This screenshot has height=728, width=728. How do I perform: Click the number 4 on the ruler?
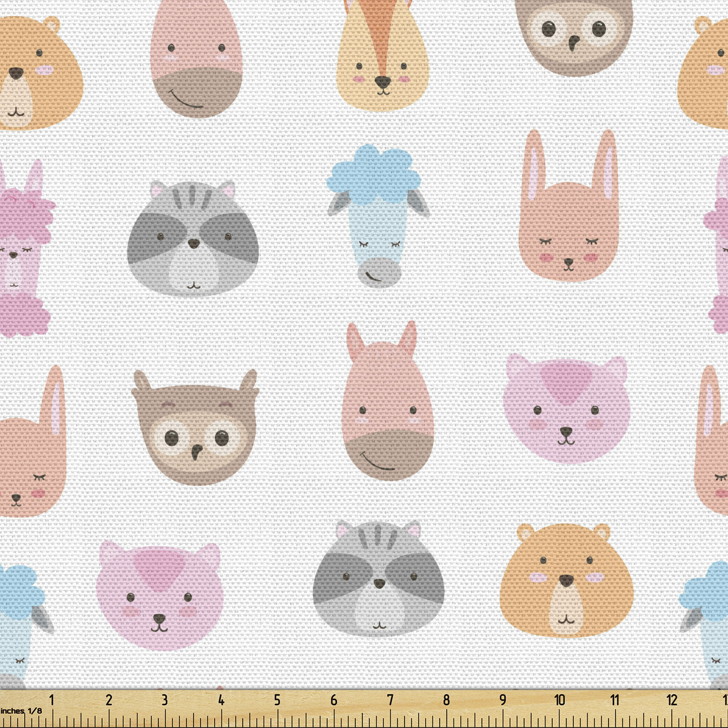click(x=221, y=700)
